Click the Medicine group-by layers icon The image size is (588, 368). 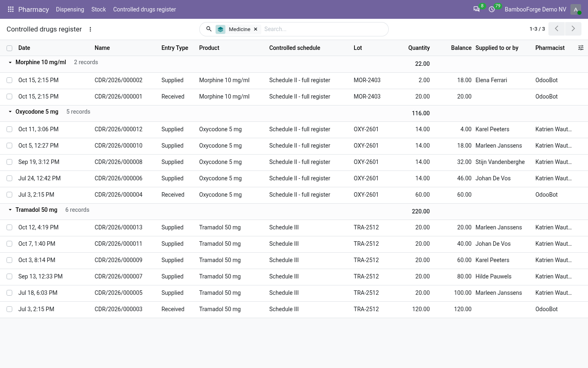pos(220,29)
